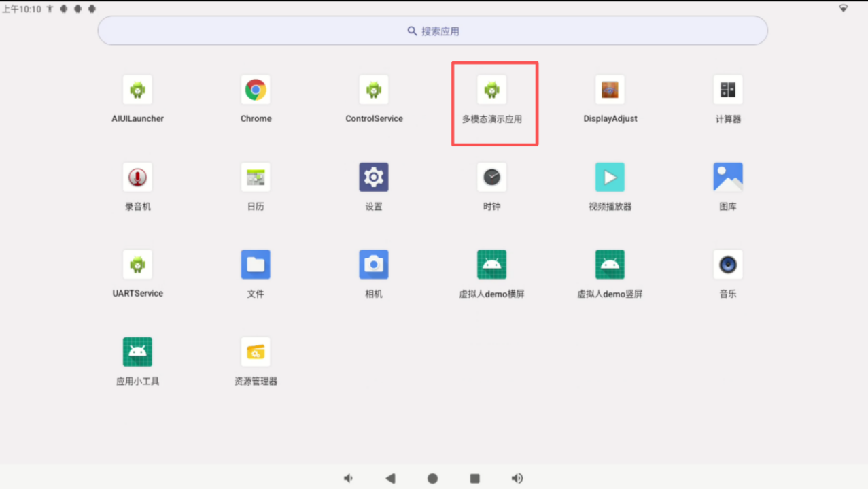Open the ControlService app

click(x=374, y=90)
